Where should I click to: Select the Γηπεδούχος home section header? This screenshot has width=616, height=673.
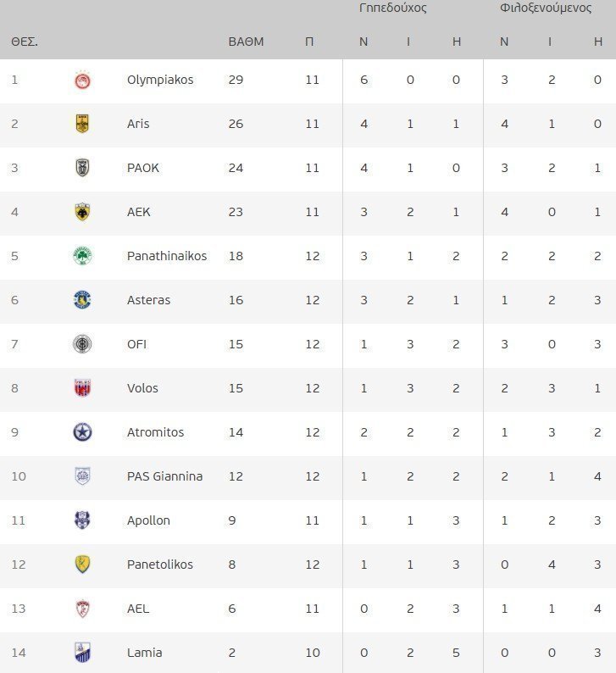[x=393, y=8]
